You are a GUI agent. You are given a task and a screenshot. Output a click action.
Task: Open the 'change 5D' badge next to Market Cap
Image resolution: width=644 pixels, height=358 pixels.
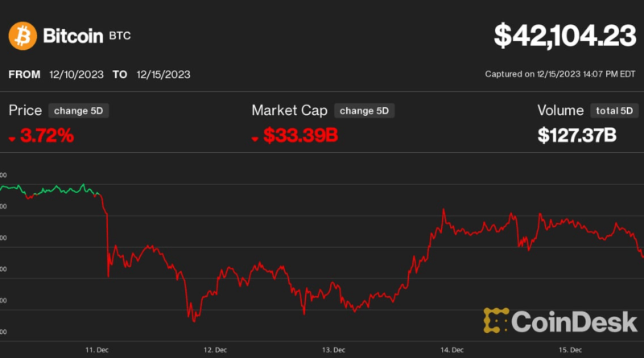(x=364, y=111)
